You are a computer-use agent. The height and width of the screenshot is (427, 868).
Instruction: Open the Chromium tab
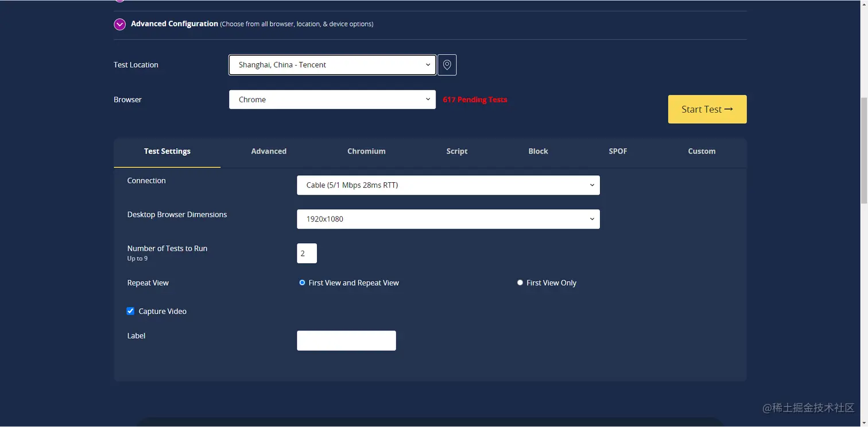(x=366, y=151)
